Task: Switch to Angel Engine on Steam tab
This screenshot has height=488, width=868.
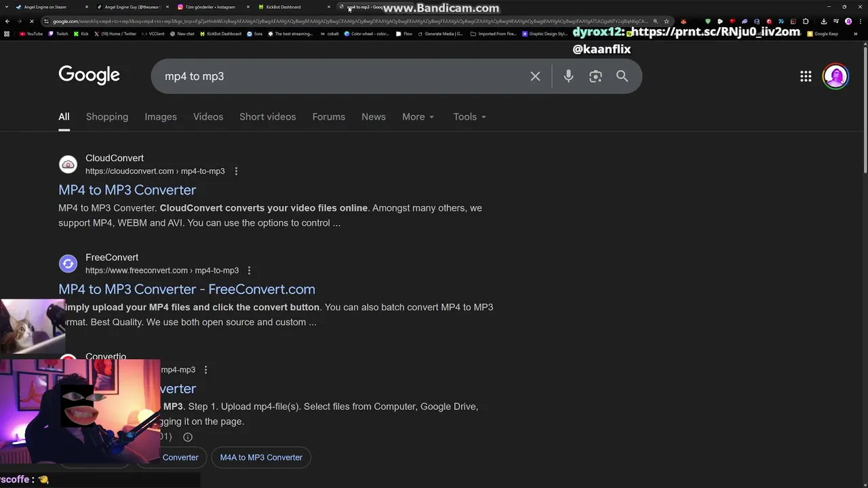Action: (x=51, y=7)
